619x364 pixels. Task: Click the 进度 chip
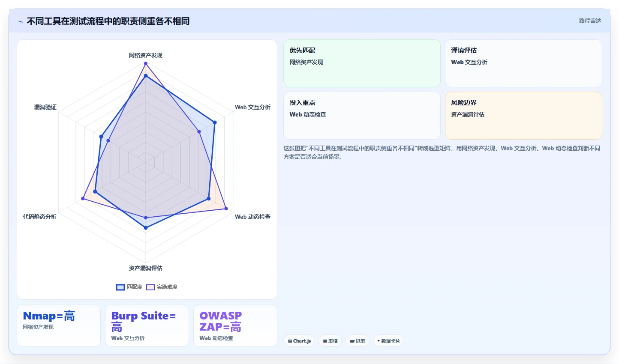[358, 341]
